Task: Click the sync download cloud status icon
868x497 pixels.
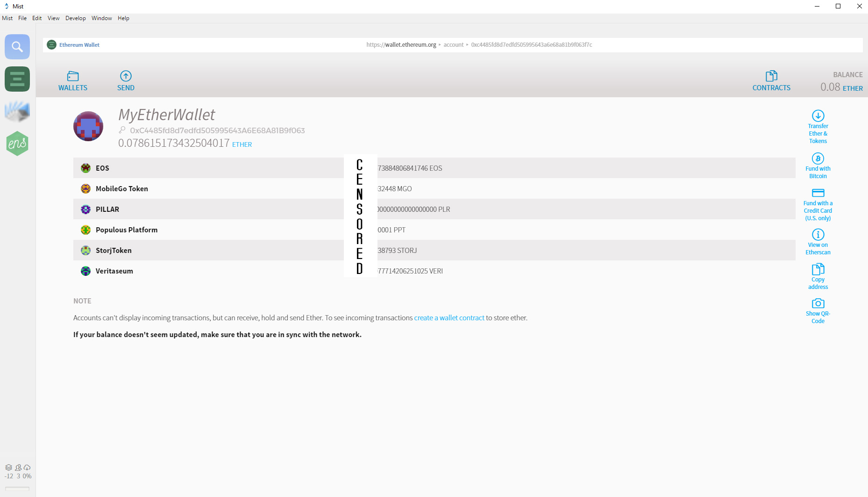Action: (27, 468)
